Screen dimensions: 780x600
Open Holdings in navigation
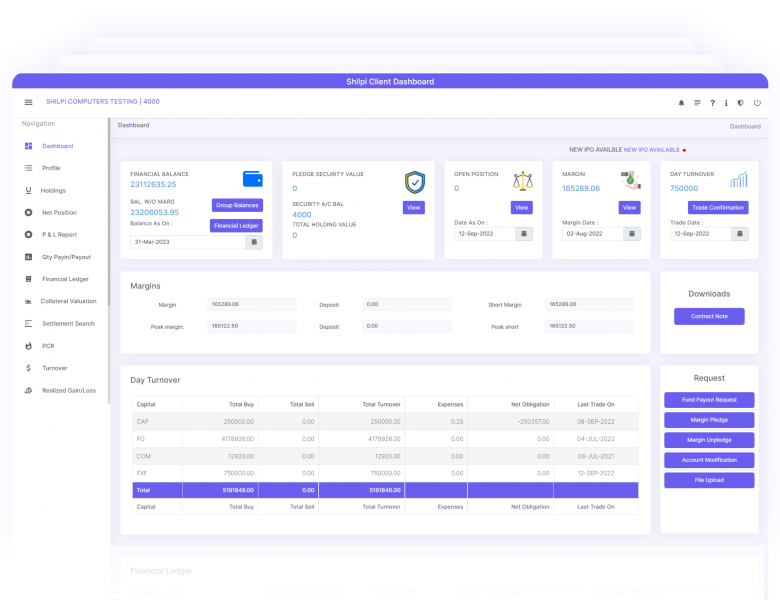click(53, 191)
